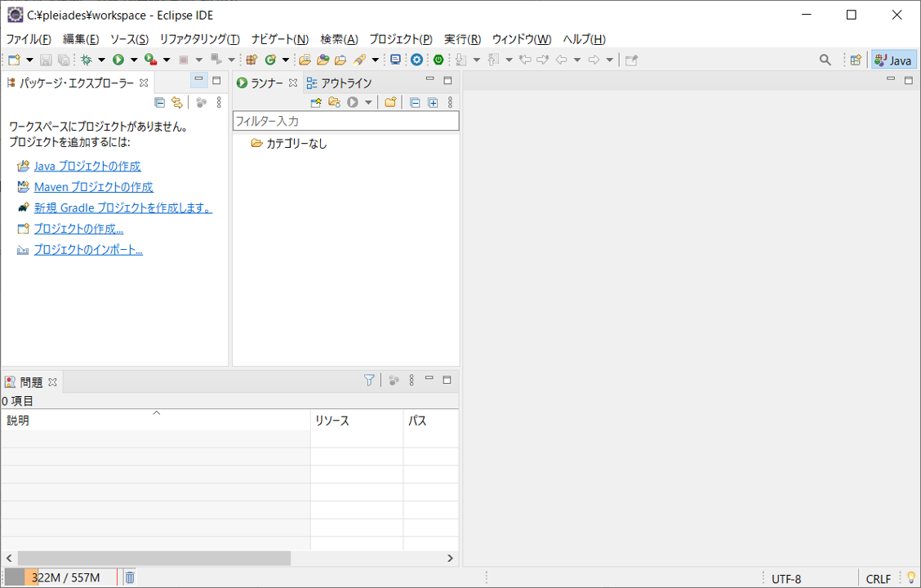Viewport: 921px width, 588px height.
Task: Click the フィルター入力 filter field
Action: [346, 121]
